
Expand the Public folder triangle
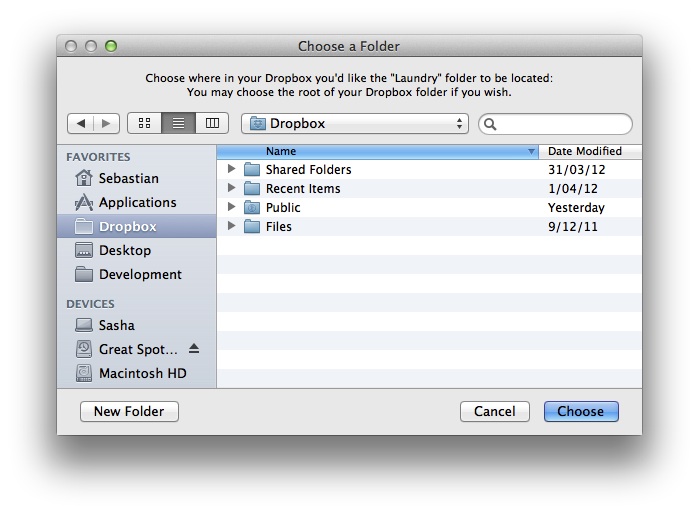tap(232, 207)
